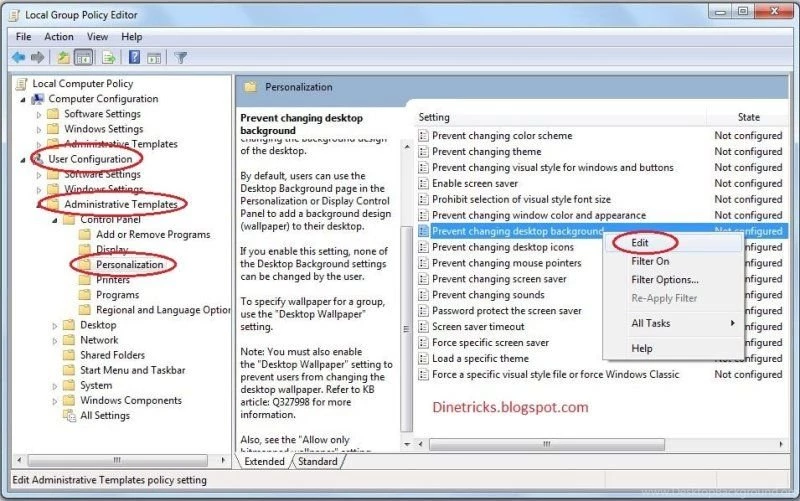800x501 pixels.
Task: Click the tree pane scroll right arrow
Action: 223,460
